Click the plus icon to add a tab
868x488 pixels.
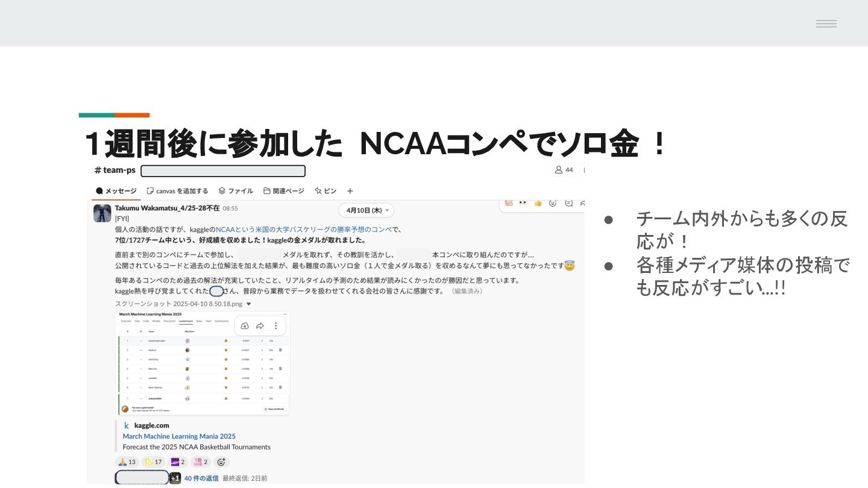(350, 191)
